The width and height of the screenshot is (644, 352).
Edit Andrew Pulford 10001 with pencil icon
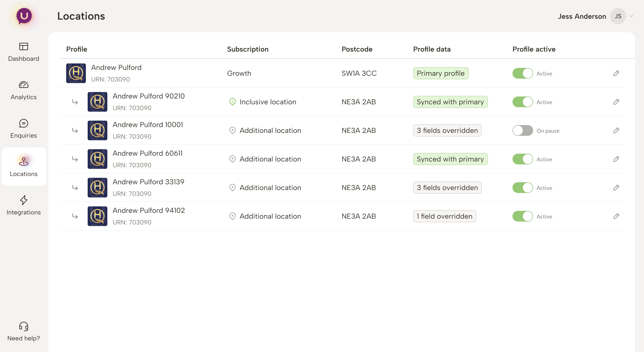click(616, 130)
